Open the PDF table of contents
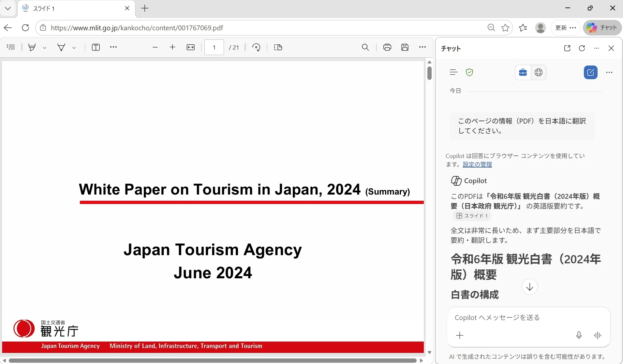623x364 pixels. point(11,47)
